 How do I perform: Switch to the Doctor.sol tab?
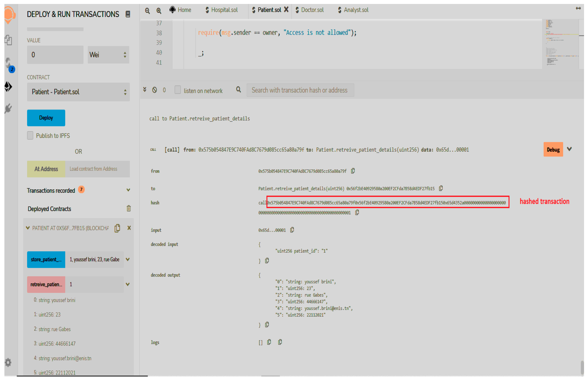[310, 10]
